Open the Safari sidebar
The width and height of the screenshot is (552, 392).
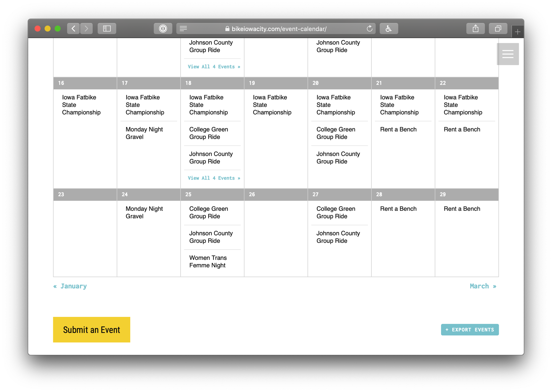pos(107,28)
